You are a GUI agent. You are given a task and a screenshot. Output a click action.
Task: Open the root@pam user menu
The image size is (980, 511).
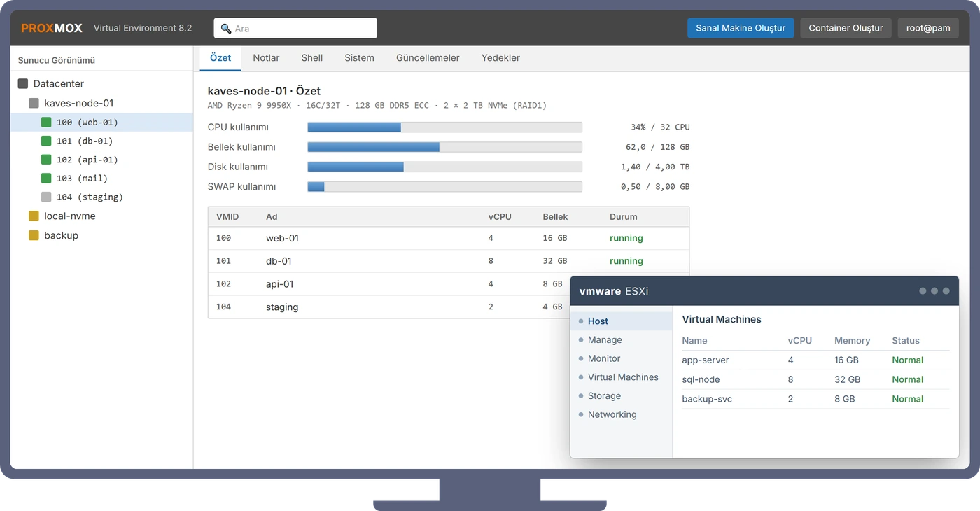(x=928, y=28)
